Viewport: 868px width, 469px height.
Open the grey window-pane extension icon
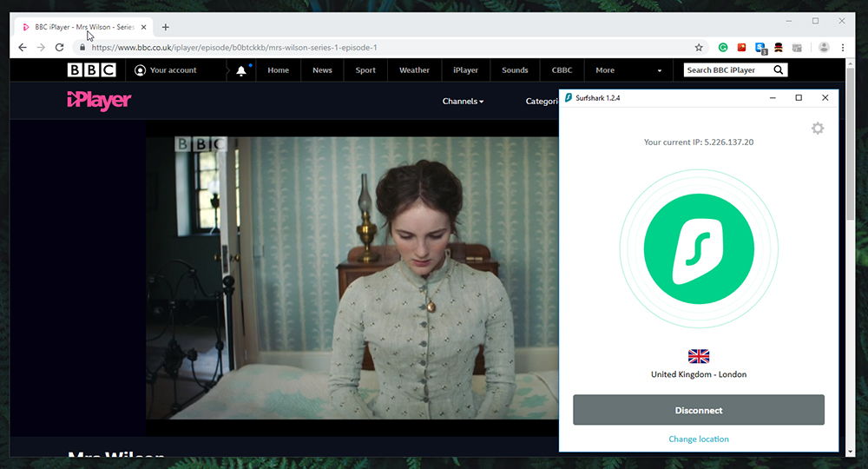[x=797, y=48]
